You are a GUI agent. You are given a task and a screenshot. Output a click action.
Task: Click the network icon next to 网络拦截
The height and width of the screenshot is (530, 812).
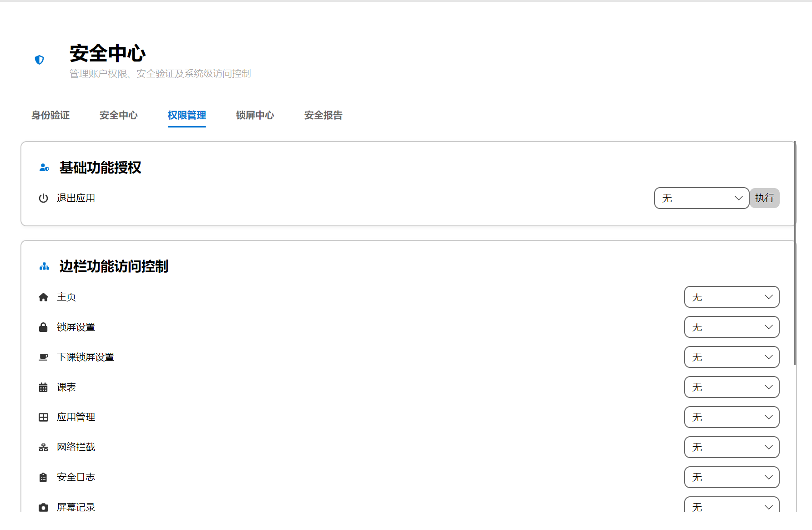tap(43, 447)
